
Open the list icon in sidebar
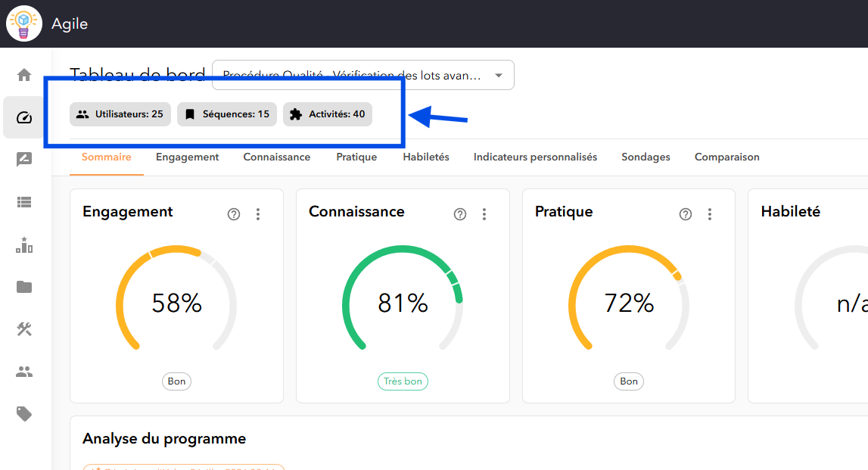click(x=23, y=202)
